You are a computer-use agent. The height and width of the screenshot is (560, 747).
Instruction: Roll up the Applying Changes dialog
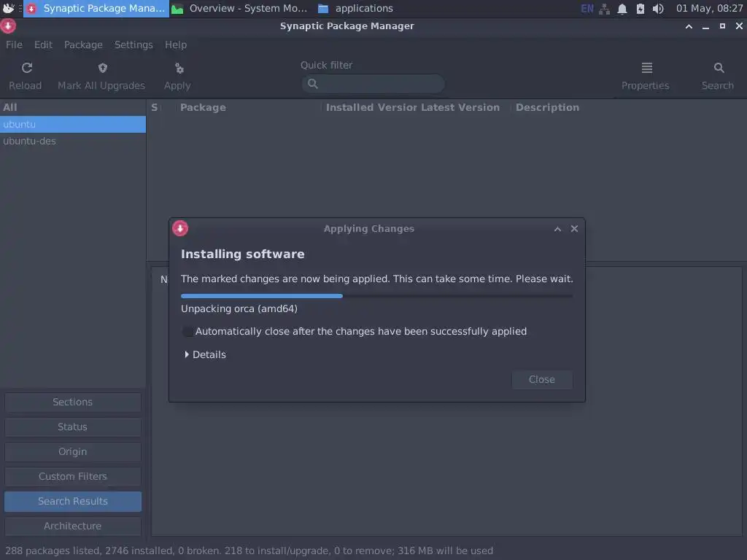[557, 229]
